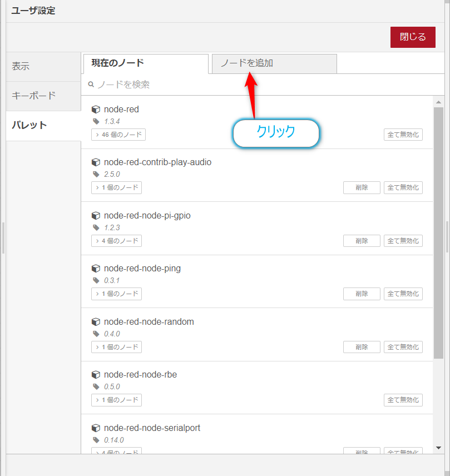Click the scrollbar up arrow
The image size is (450, 476).
pos(438,102)
